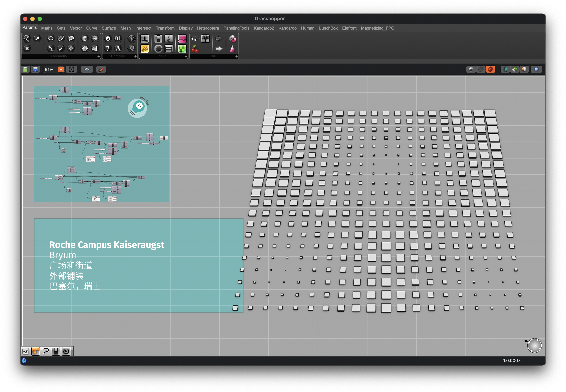Enable shaded preview red cylinder toggle
566x392 pixels.
(490, 69)
